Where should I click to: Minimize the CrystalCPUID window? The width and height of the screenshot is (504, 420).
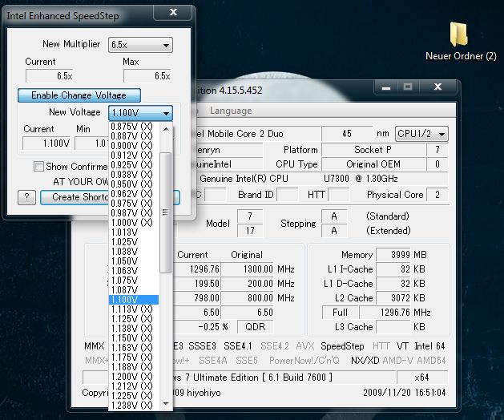[x=386, y=87]
